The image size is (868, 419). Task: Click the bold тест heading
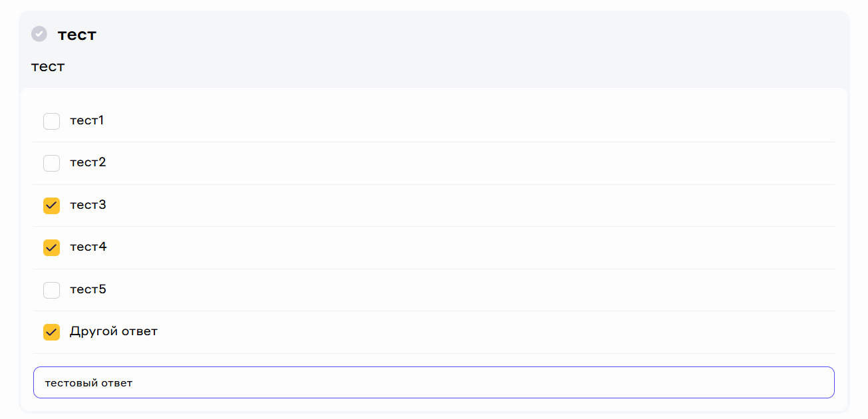[77, 35]
